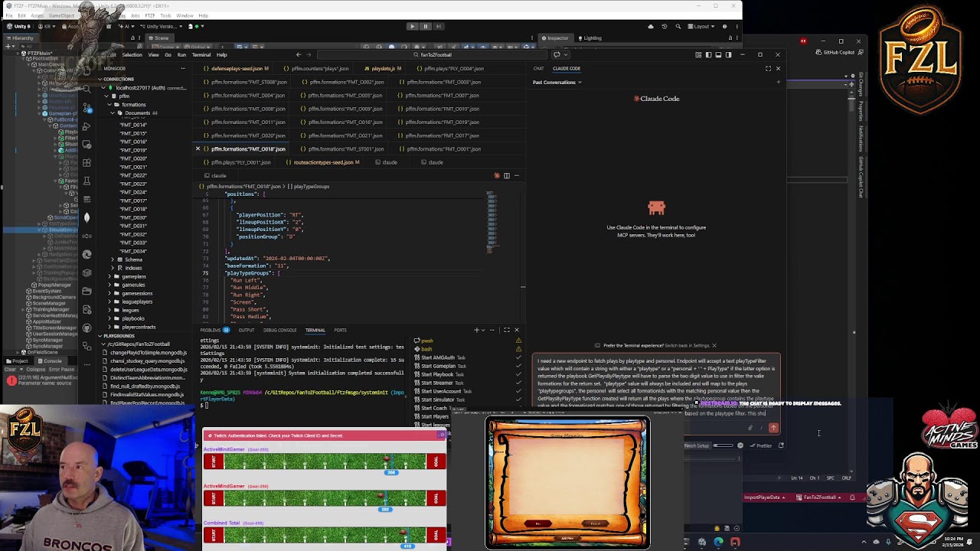The width and height of the screenshot is (980, 551).
Task: Switch to the DEBUG CONSOLE tab
Action: 280,330
